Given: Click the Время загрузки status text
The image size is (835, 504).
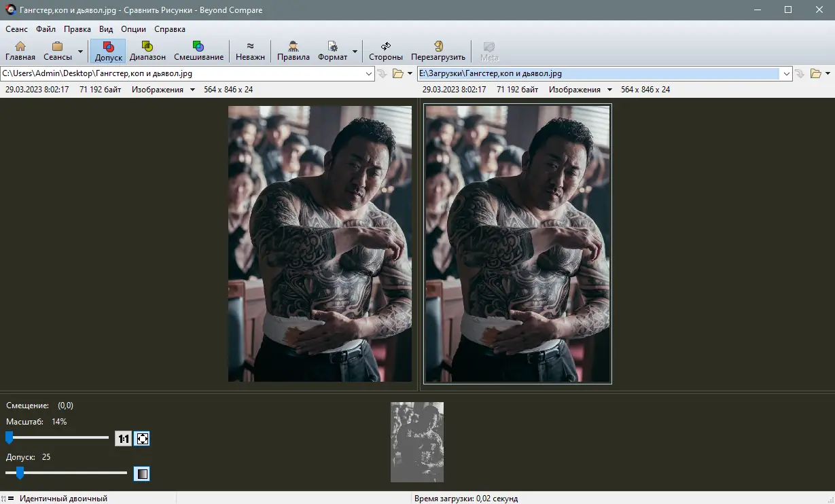Looking at the screenshot, I should click(465, 499).
